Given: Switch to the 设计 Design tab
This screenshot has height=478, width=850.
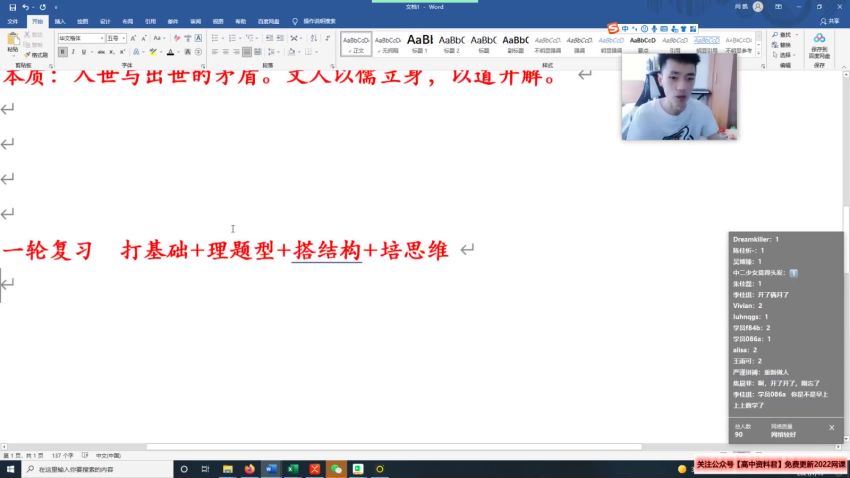Looking at the screenshot, I should [105, 21].
